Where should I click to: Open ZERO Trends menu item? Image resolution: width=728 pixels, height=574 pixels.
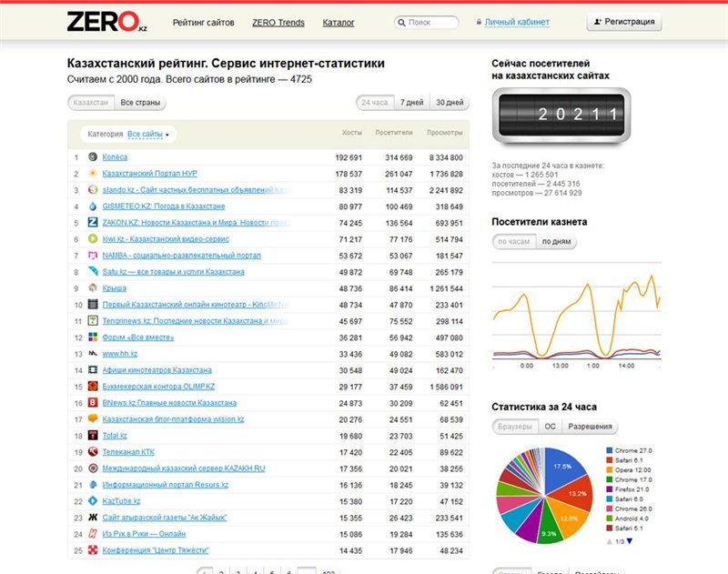coord(278,22)
